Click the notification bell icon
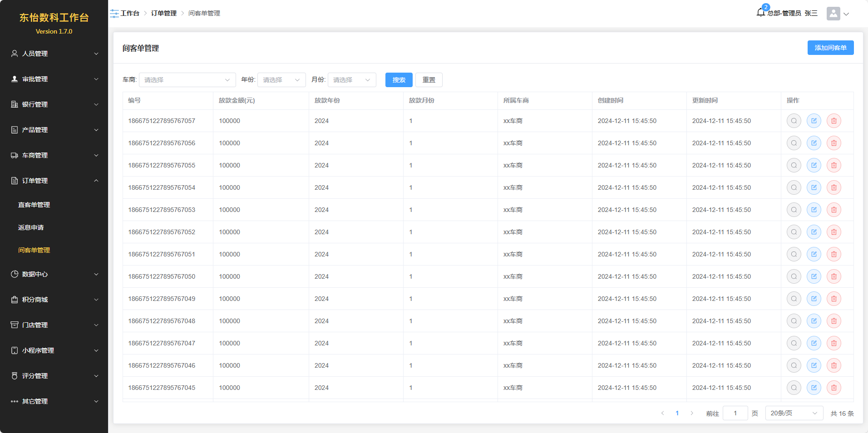This screenshot has height=433, width=868. tap(761, 13)
